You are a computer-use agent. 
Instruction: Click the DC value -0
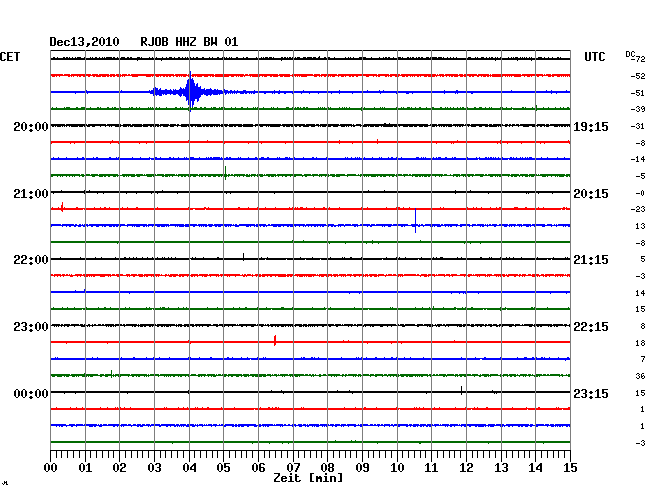(x=640, y=193)
